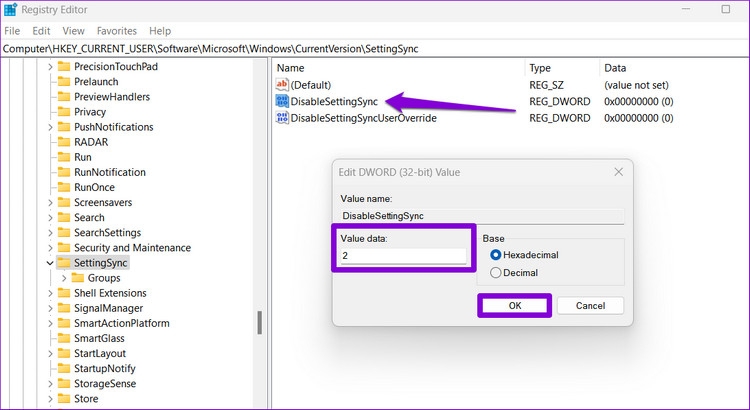The width and height of the screenshot is (750, 410).
Task: Select the (Default) value name
Action: click(310, 85)
